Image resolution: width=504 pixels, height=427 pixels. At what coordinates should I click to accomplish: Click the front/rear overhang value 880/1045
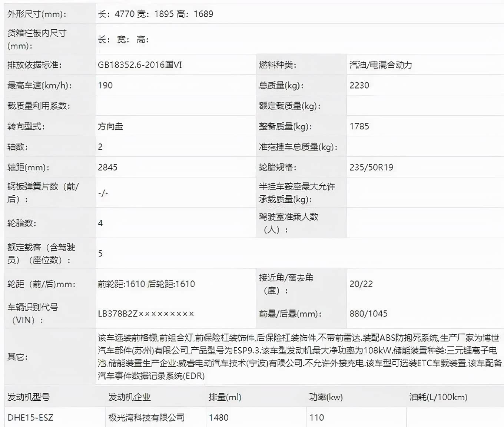click(x=368, y=314)
